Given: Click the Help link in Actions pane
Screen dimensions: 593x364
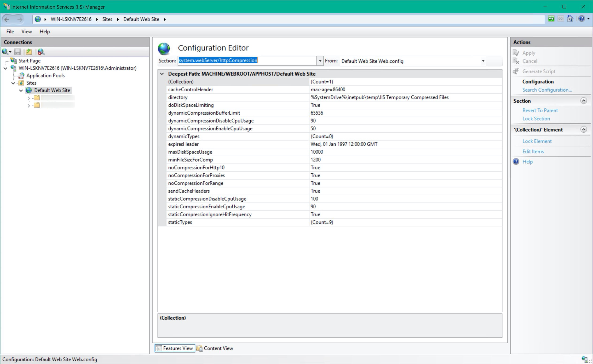Looking at the screenshot, I should [x=528, y=162].
